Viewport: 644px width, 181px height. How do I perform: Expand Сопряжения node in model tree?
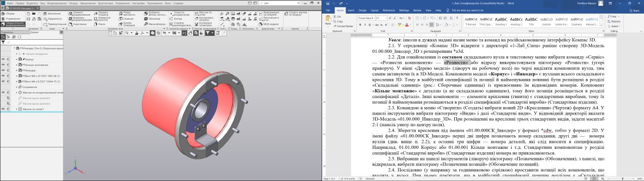[x=17, y=87]
